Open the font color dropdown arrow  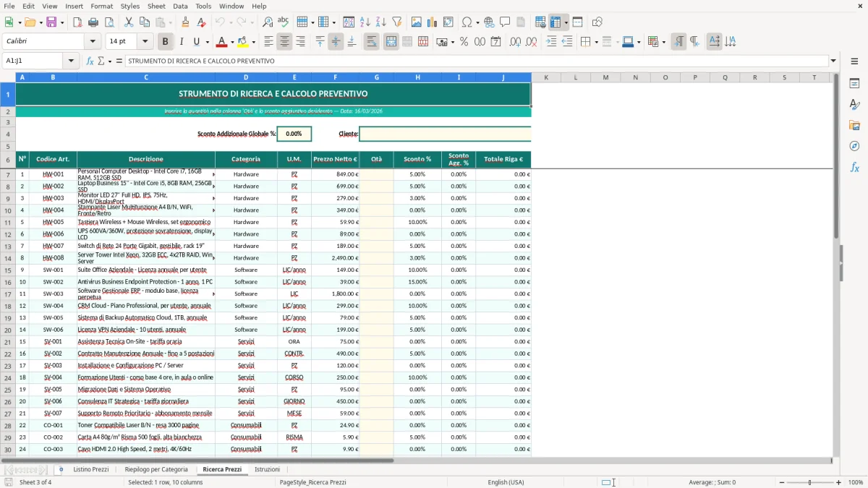[x=232, y=42]
